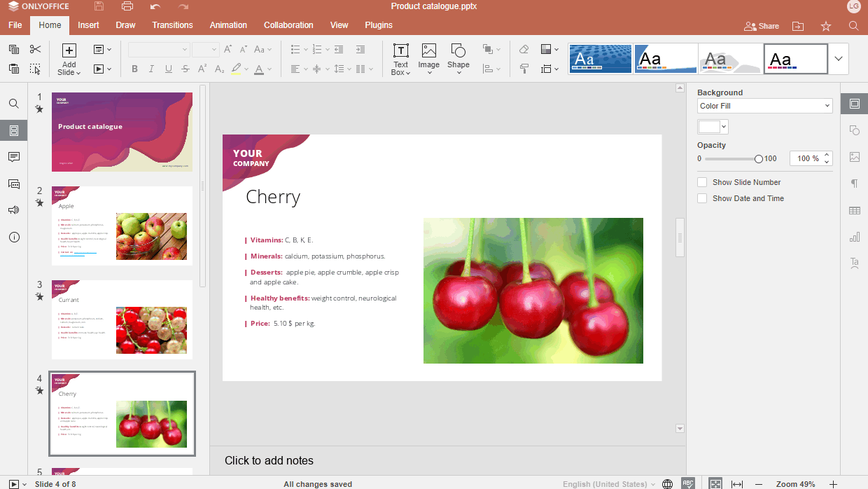Cut the selection with the scissors icon
This screenshot has height=489, width=868.
(36, 50)
